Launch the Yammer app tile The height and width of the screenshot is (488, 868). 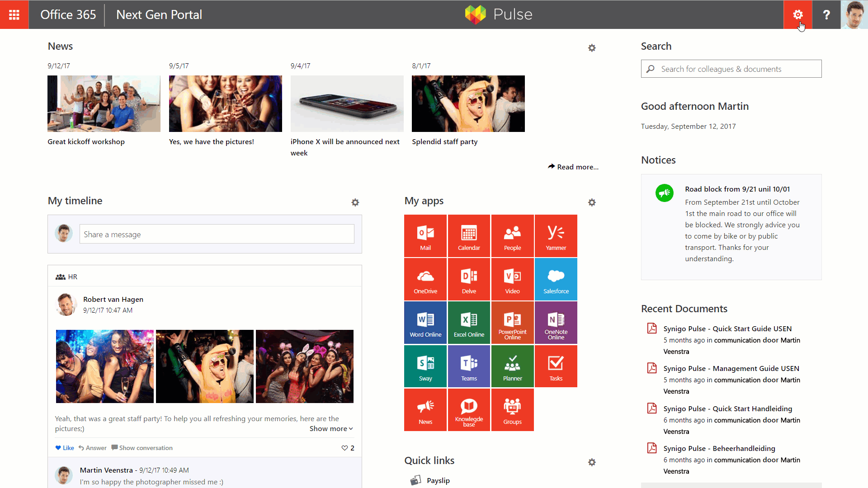(556, 236)
